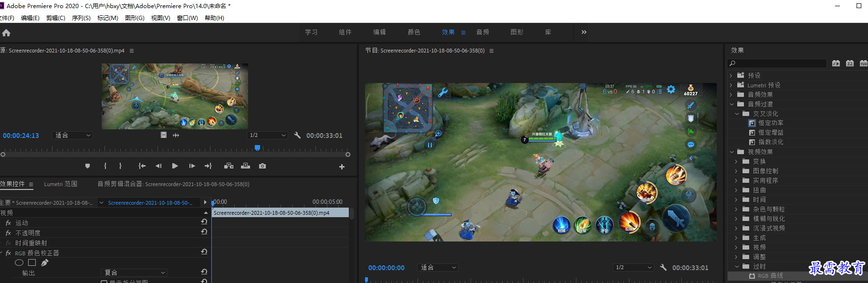Go to the Home screen icon
This screenshot has height=283, width=868.
[x=6, y=33]
